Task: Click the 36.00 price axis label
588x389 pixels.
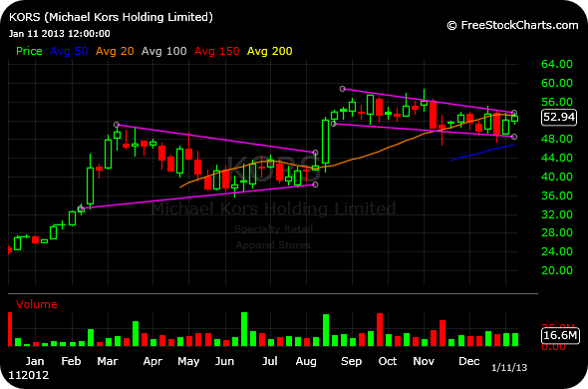Action: (x=557, y=195)
